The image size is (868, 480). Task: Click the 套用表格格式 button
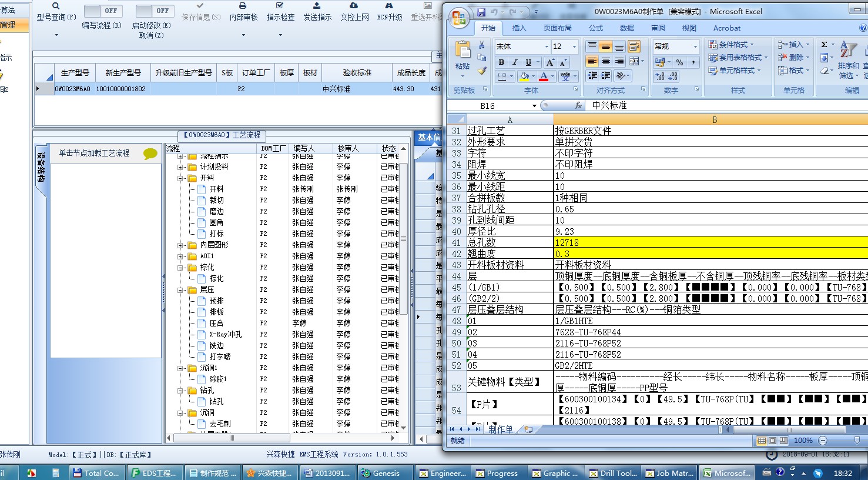coord(738,57)
